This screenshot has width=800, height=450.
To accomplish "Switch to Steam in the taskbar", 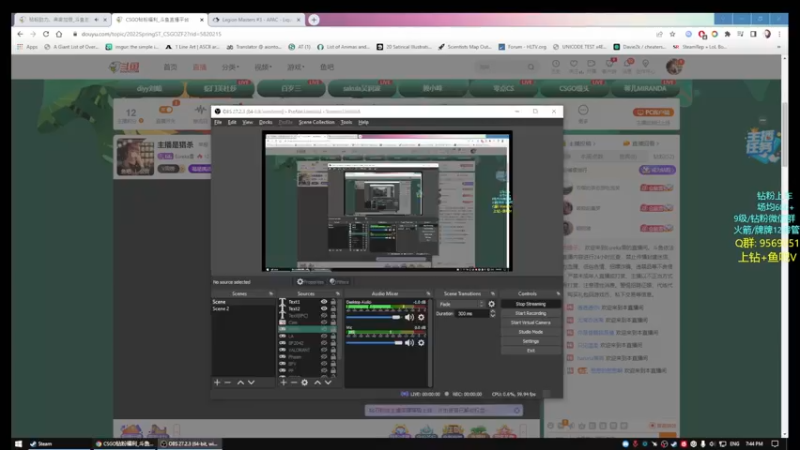I will click(41, 443).
